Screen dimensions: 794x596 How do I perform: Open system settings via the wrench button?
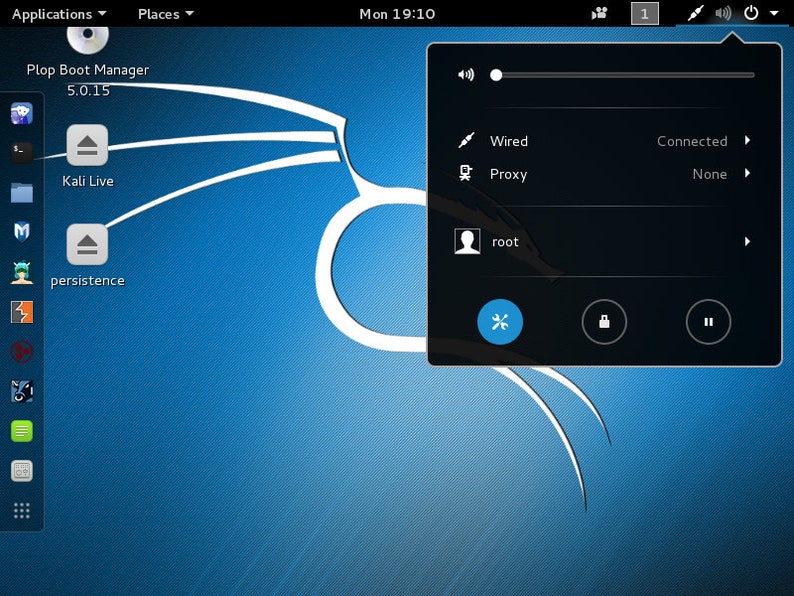click(x=500, y=322)
